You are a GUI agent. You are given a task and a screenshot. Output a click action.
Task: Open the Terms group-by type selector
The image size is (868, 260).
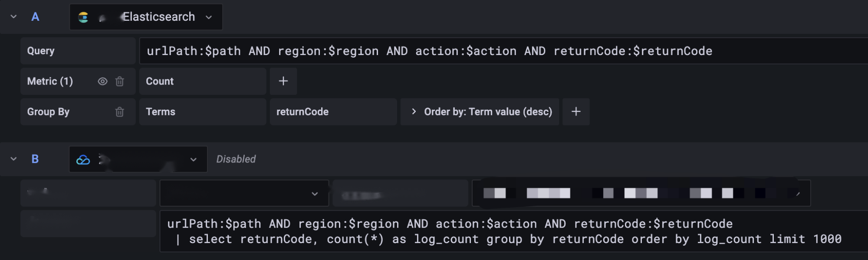pos(202,112)
